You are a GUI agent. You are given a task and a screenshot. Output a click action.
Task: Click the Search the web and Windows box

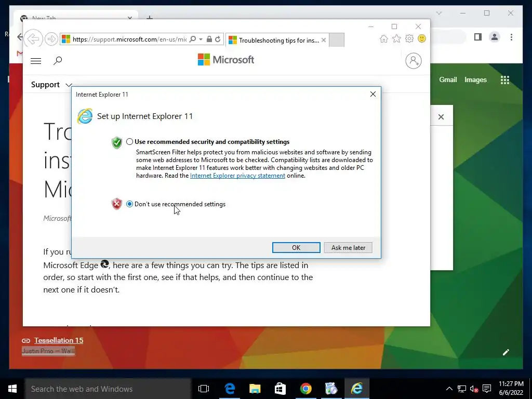[108, 389]
